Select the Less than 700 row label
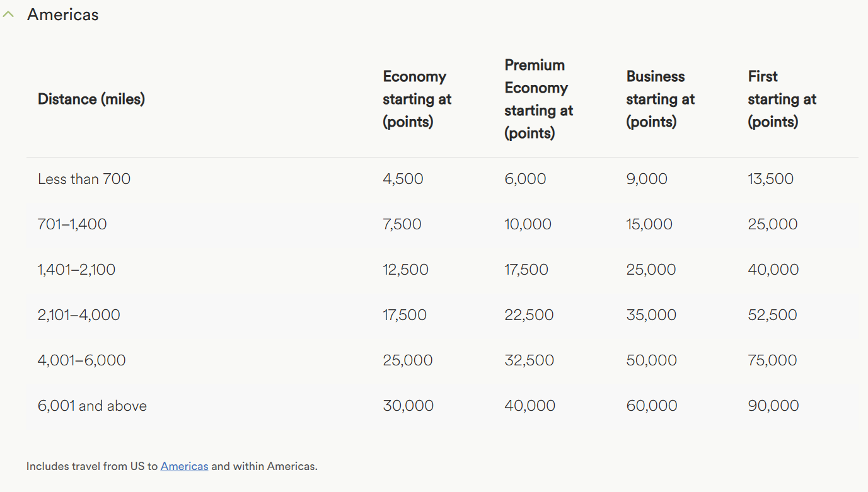Screen dimensions: 868x492 click(84, 179)
